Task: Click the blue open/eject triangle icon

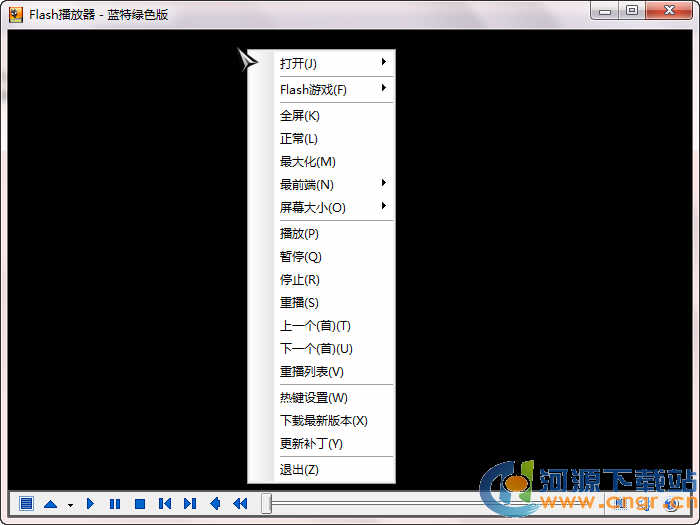Action: [x=50, y=504]
